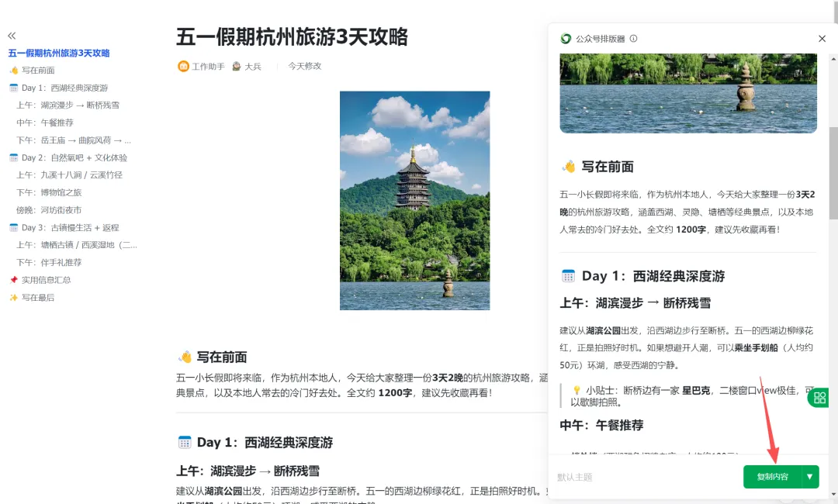Click the pushpin icon beside 实用信息汇总
This screenshot has width=838, height=504.
14,280
